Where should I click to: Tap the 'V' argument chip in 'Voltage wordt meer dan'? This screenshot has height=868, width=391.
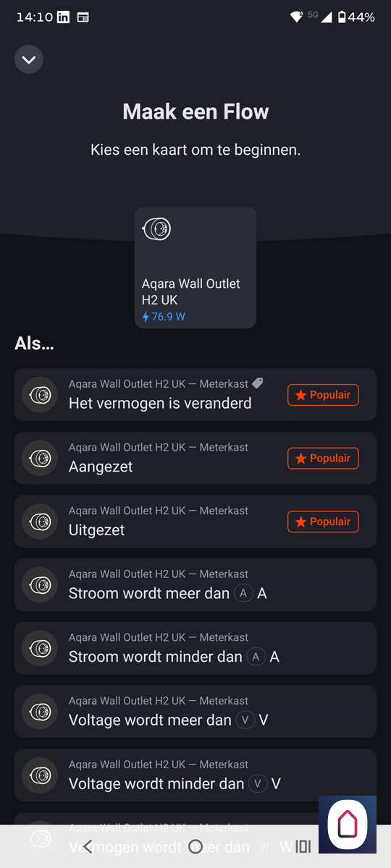(245, 720)
